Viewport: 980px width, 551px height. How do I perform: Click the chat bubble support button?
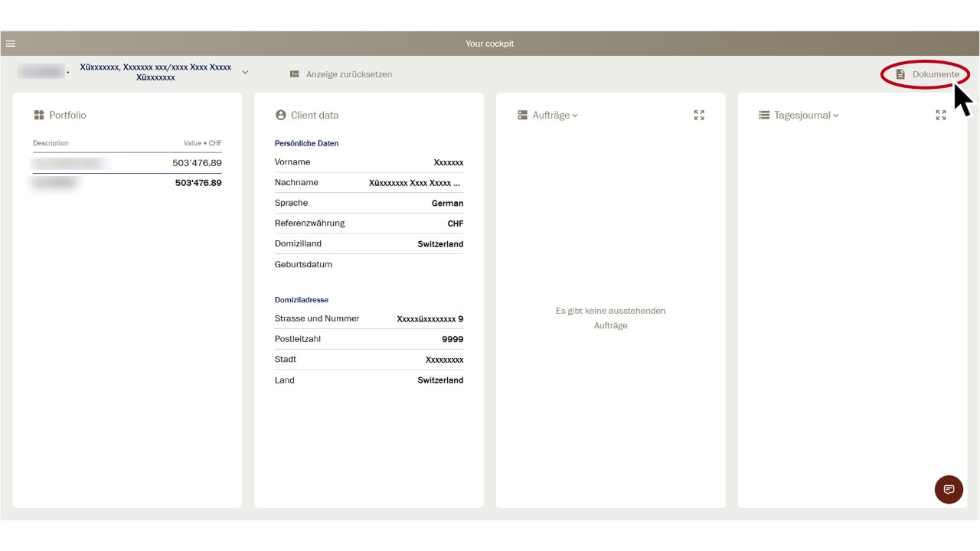(949, 490)
